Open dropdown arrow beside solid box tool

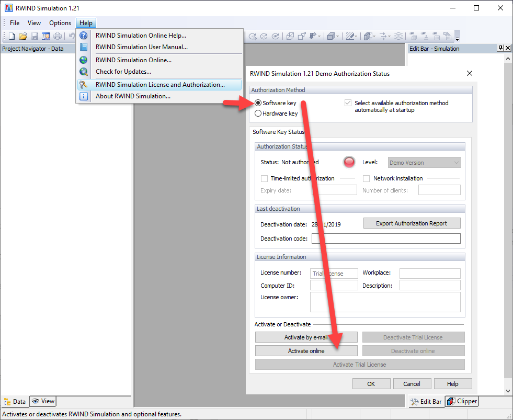tap(338, 36)
